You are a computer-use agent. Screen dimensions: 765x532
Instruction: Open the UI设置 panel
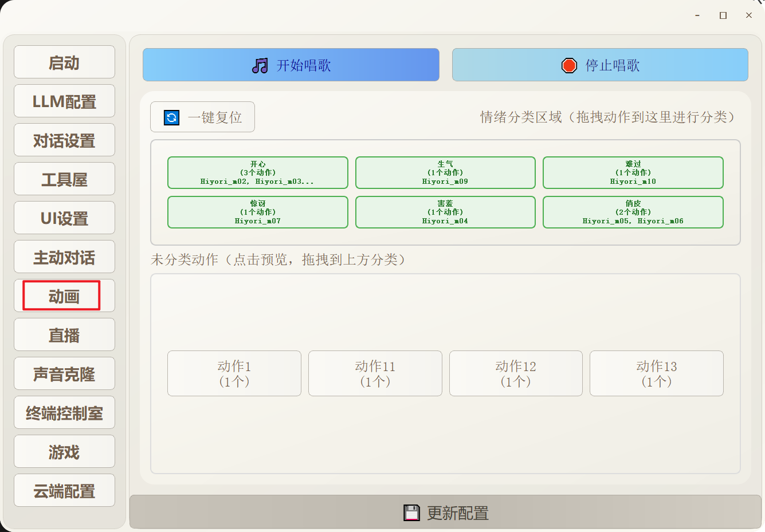click(64, 218)
